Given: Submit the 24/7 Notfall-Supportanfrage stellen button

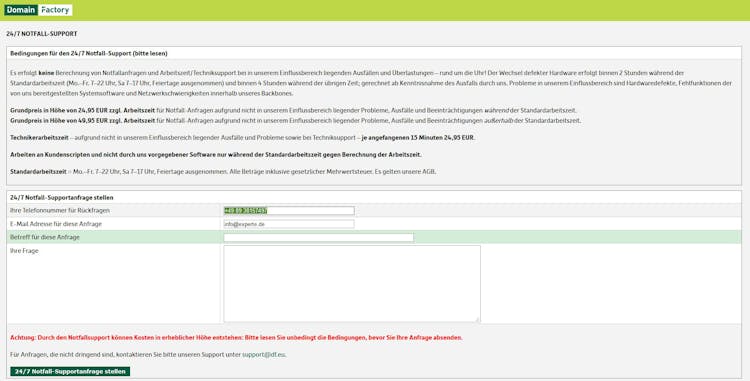Looking at the screenshot, I should pyautogui.click(x=70, y=371).
